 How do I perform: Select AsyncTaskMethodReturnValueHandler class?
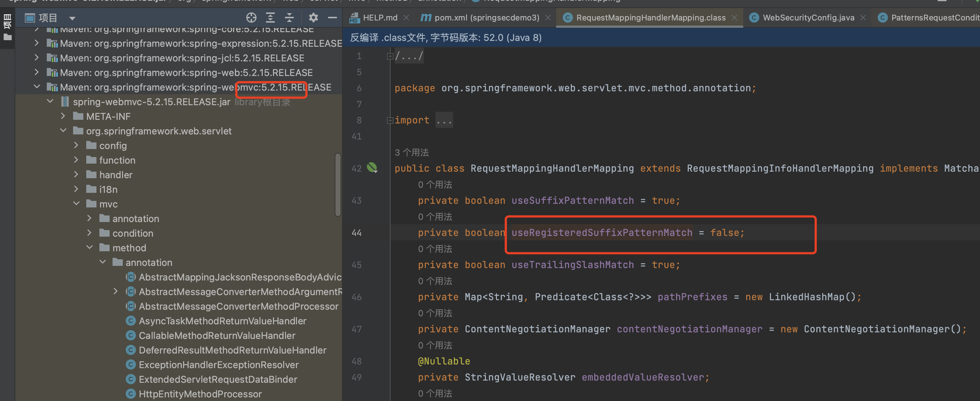pyautogui.click(x=222, y=321)
